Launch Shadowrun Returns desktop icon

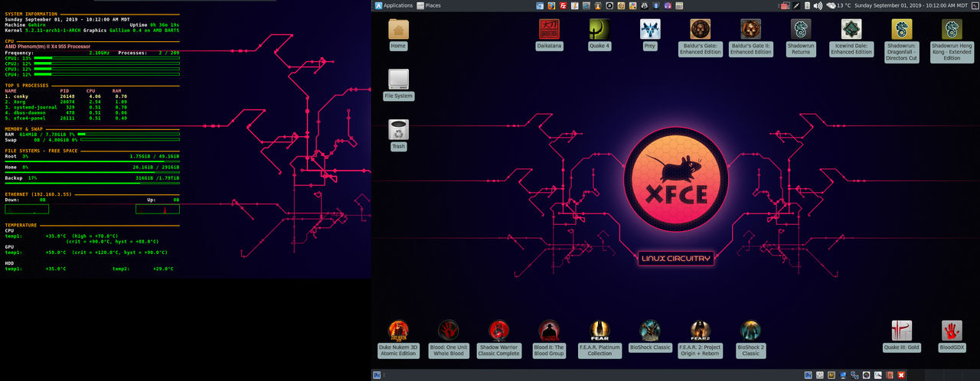[x=801, y=37]
